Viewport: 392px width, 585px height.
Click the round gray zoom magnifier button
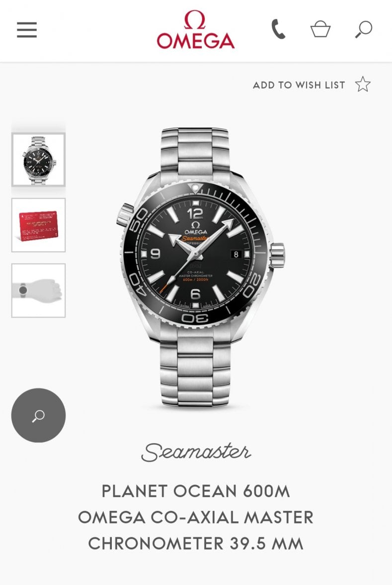pyautogui.click(x=38, y=415)
